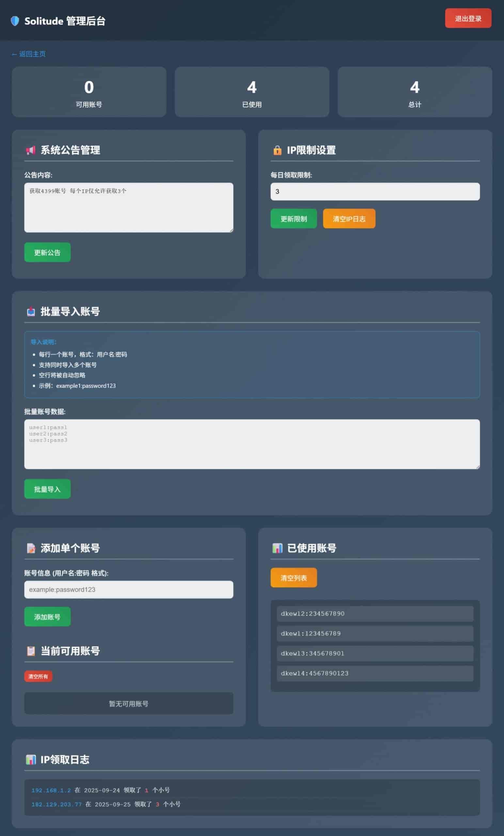The height and width of the screenshot is (836, 504).
Task: Click the example:password123 account input
Action: point(129,590)
